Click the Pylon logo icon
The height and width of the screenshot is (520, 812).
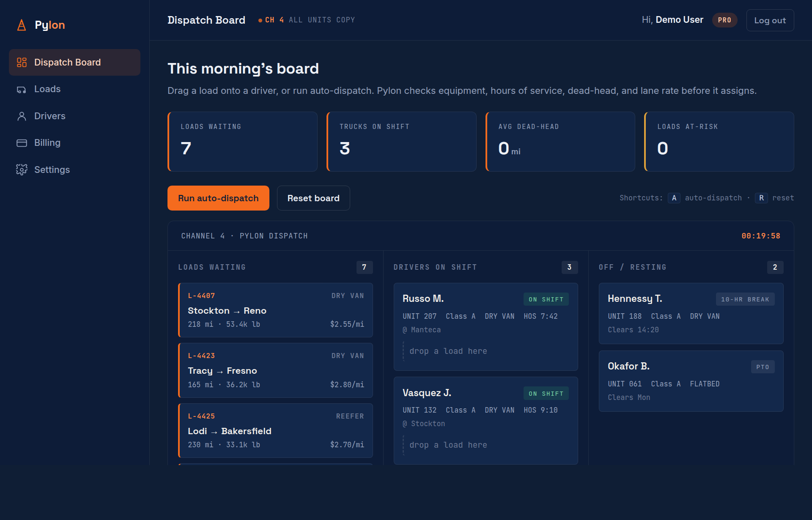tap(22, 25)
